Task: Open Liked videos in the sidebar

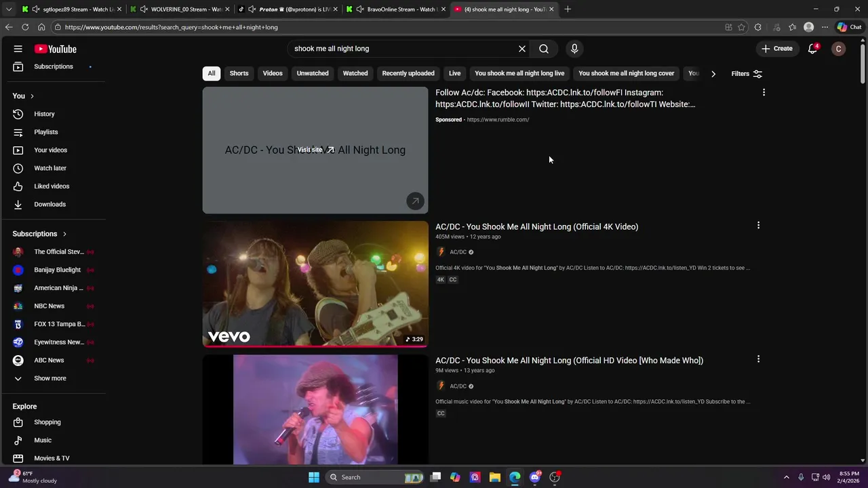Action: 53,186
